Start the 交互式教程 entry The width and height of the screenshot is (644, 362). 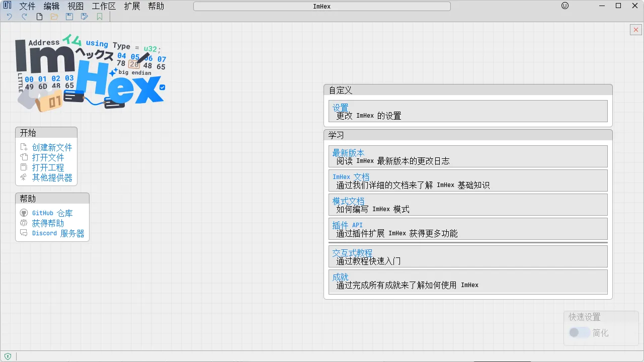click(468, 256)
